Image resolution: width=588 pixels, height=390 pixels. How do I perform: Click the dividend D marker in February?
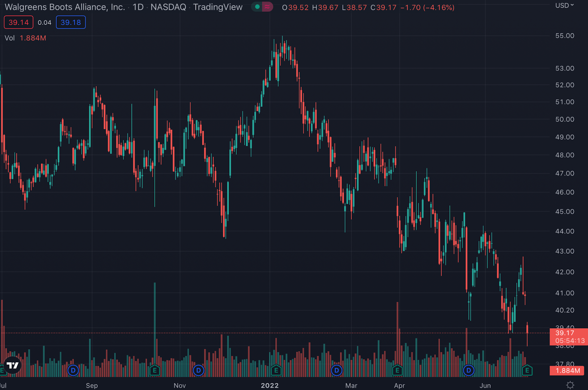pyautogui.click(x=336, y=370)
